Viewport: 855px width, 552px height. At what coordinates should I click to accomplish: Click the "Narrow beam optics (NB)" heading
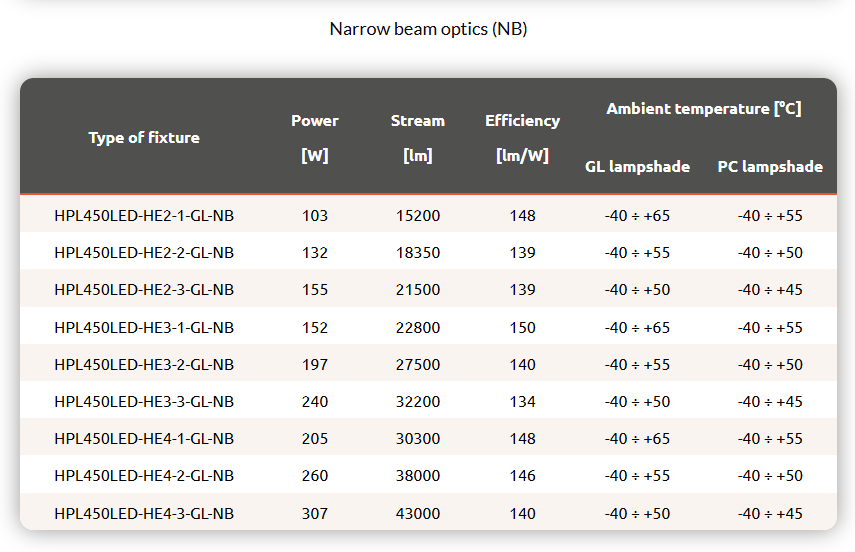tap(428, 29)
